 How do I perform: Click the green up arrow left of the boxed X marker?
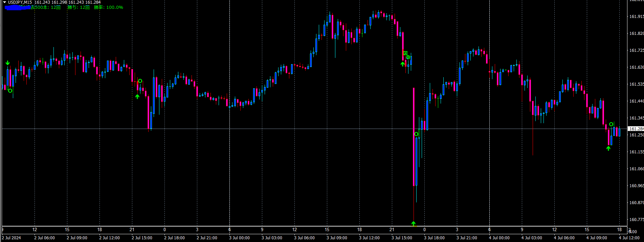pyautogui.click(x=403, y=64)
